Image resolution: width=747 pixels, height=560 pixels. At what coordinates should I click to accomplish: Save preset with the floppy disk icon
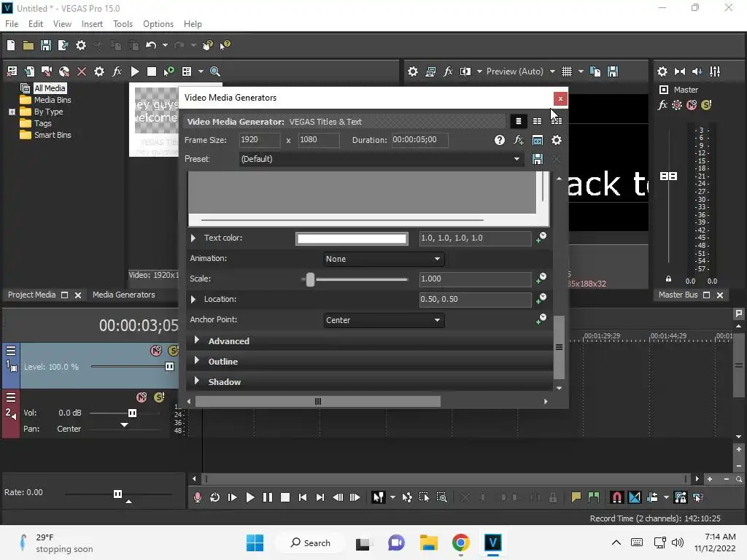click(538, 159)
